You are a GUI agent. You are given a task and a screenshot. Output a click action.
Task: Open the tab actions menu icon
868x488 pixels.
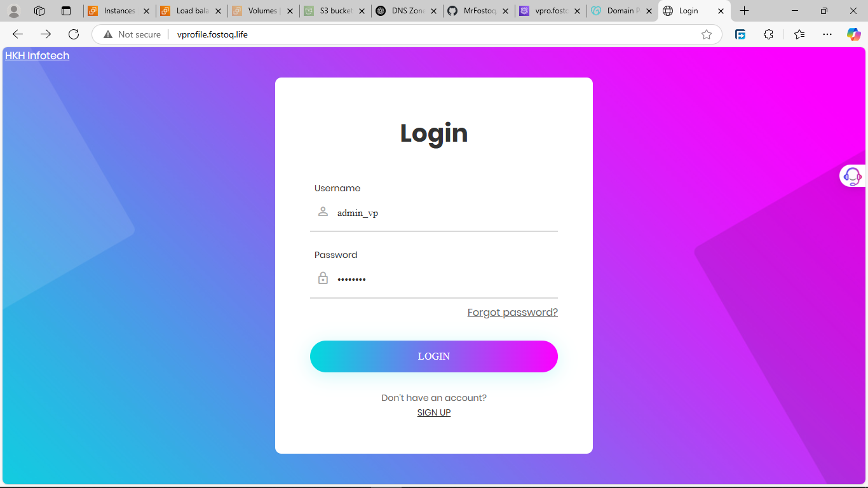point(66,11)
